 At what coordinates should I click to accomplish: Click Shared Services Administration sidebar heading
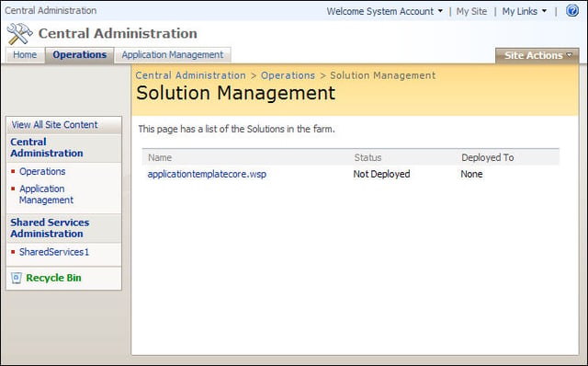(x=50, y=228)
